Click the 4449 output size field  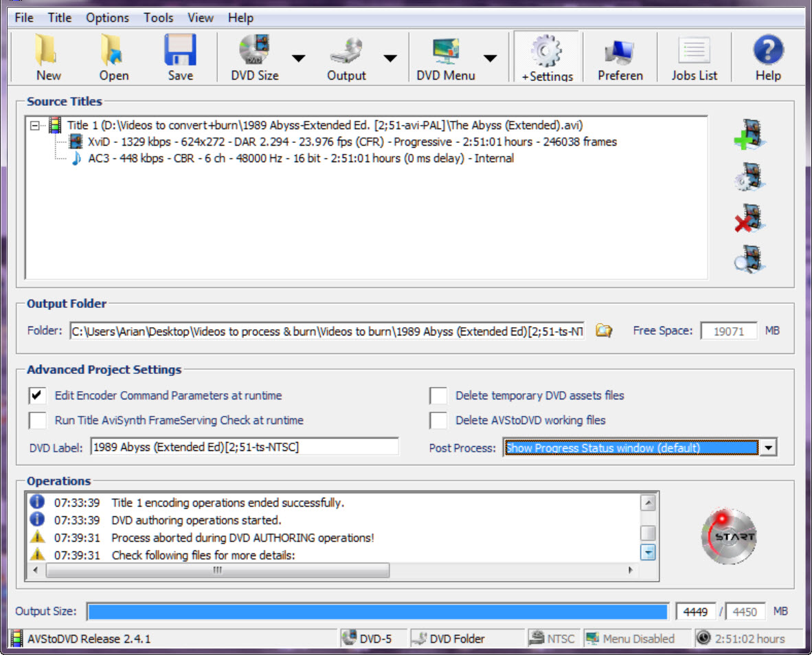coord(695,612)
